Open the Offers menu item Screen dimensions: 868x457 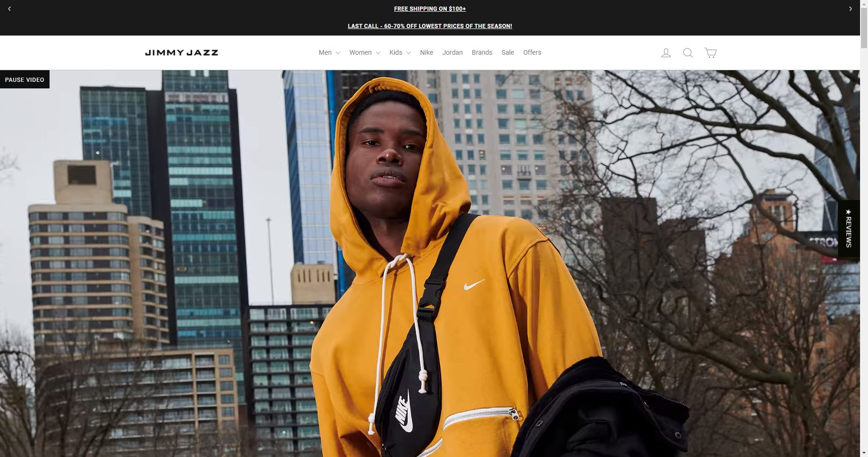click(x=532, y=52)
